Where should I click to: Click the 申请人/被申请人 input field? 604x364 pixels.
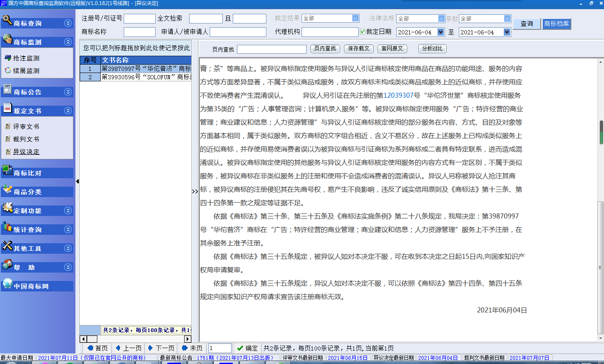[x=238, y=32]
